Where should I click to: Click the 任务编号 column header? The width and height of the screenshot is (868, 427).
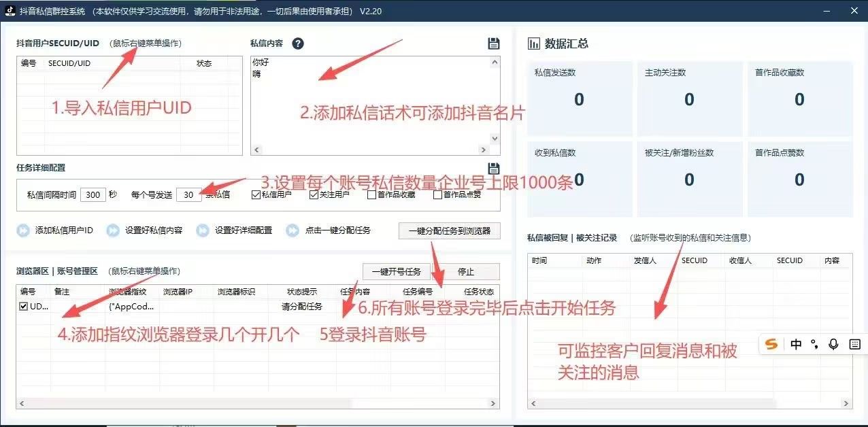coord(418,292)
